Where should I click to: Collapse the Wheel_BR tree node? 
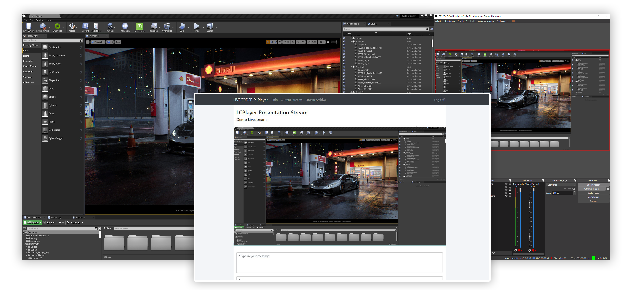tap(351, 67)
